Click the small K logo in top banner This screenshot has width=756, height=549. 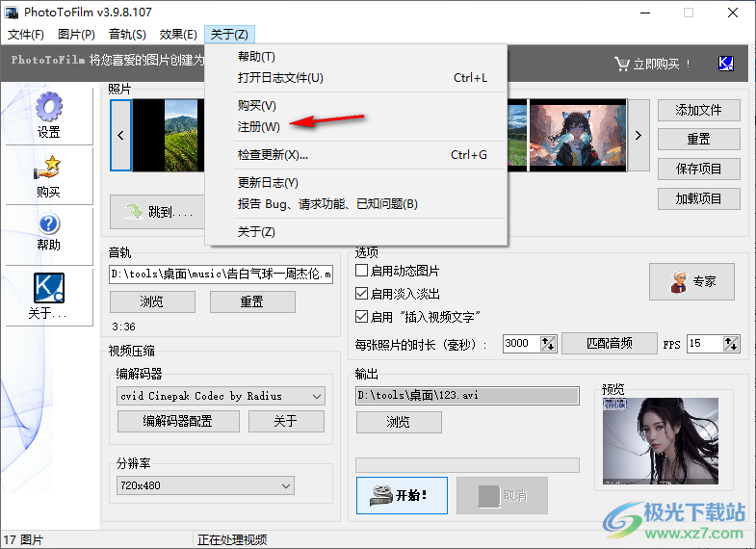pyautogui.click(x=726, y=64)
